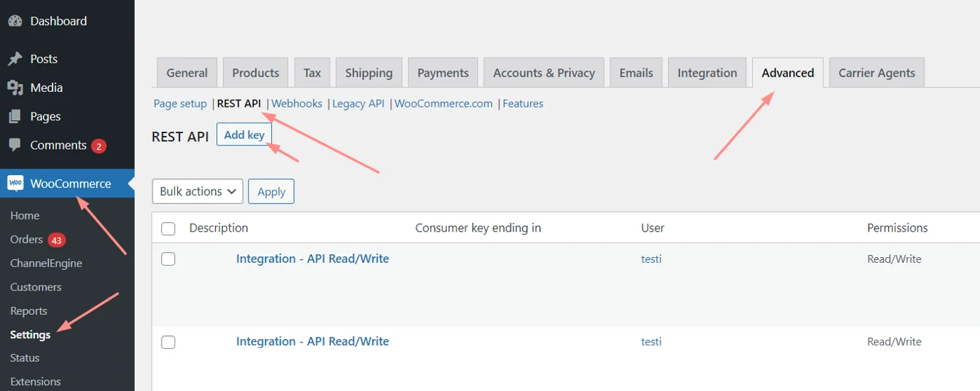Click the Comments speech bubble icon
The width and height of the screenshot is (980, 391).
tap(15, 145)
